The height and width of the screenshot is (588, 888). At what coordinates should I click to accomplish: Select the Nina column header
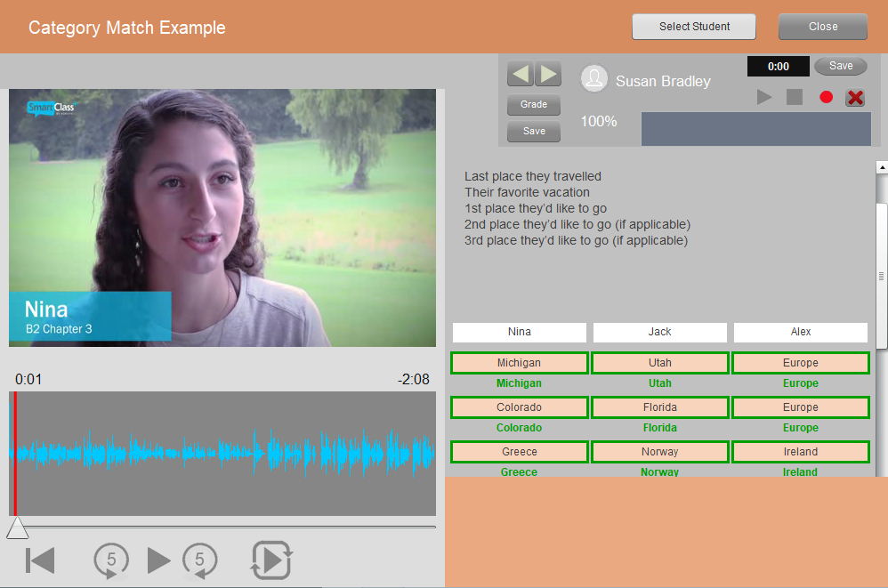click(x=520, y=332)
